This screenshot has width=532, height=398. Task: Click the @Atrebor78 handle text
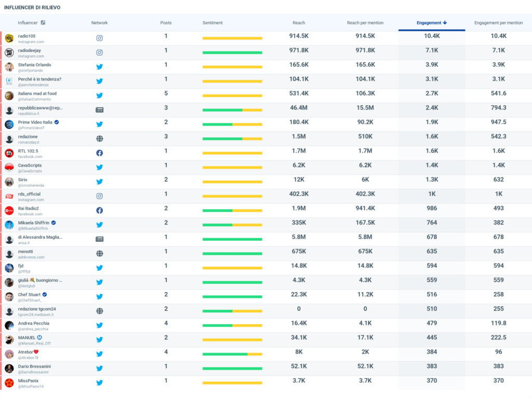tap(28, 358)
